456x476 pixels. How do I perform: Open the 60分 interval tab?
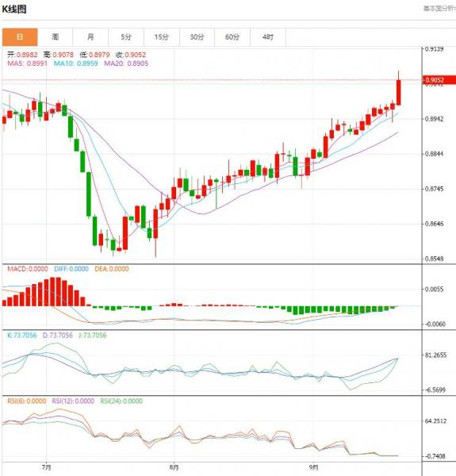[232, 37]
